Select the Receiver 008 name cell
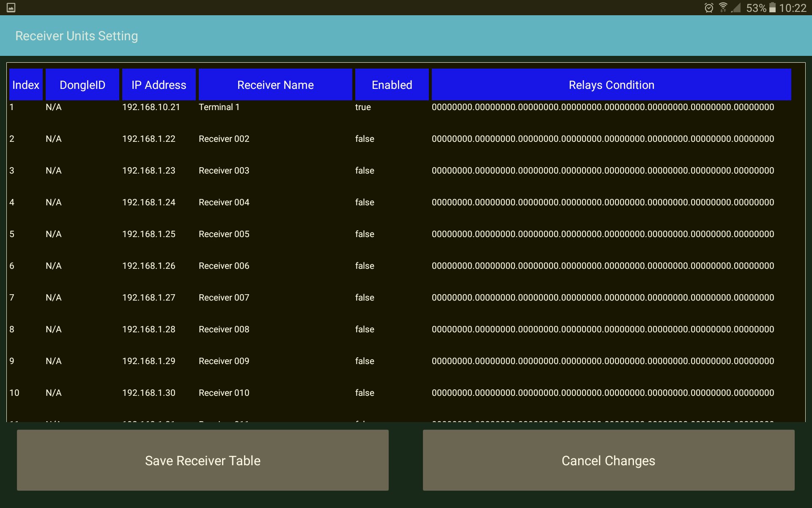This screenshot has height=508, width=812. coord(224,329)
